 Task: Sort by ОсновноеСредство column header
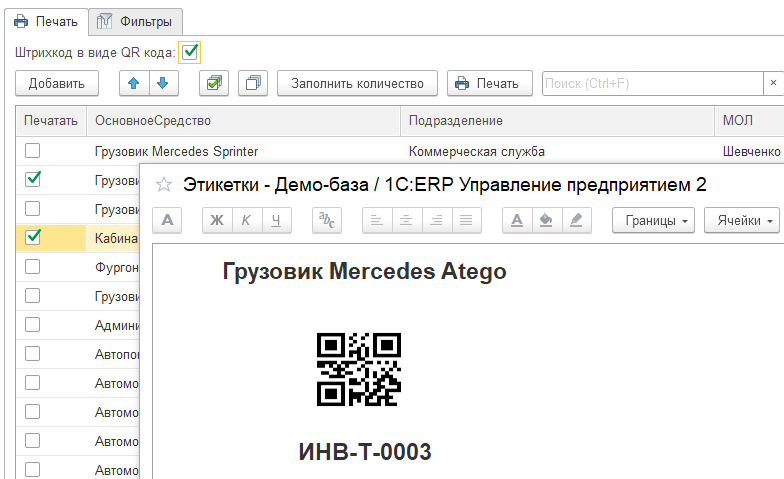[244, 120]
